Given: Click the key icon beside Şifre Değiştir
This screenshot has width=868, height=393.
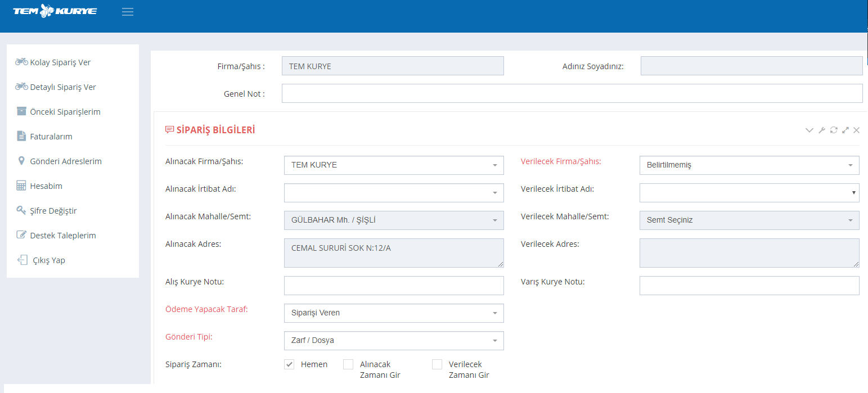Looking at the screenshot, I should 21,210.
